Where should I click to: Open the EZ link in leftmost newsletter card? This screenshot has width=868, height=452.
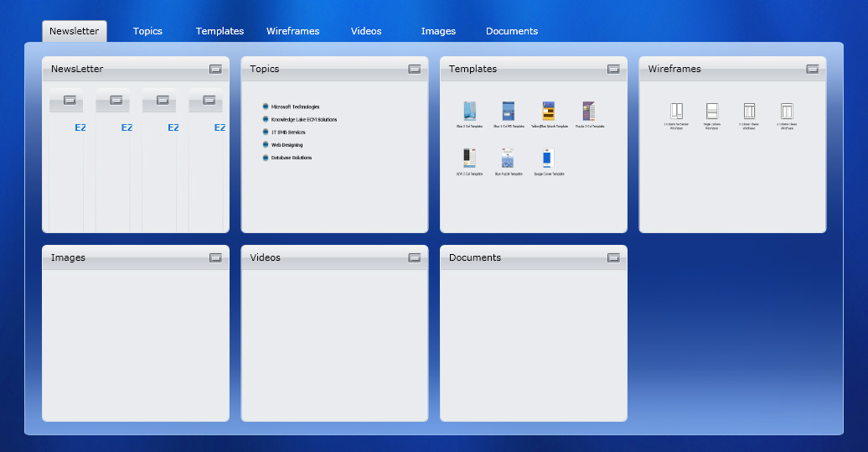80,128
